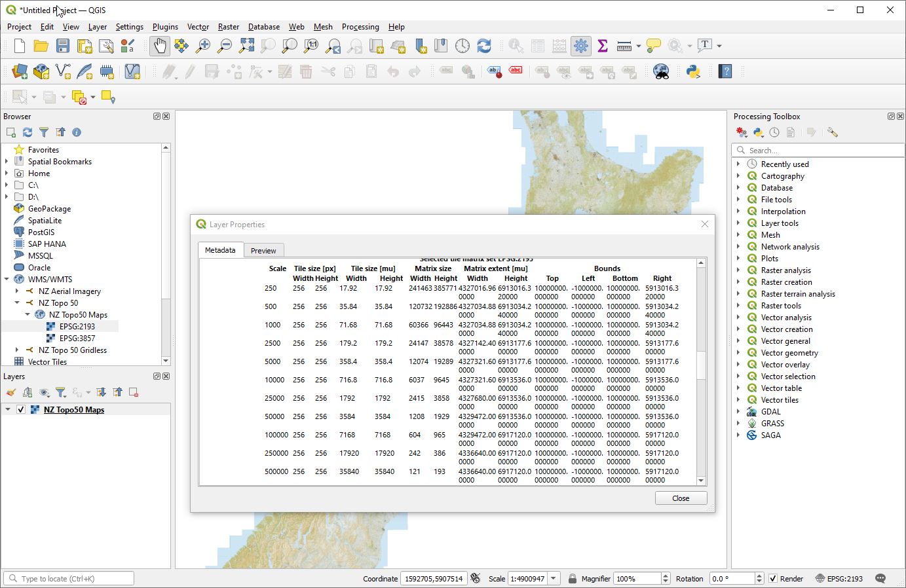This screenshot has height=588, width=906.
Task: Click the Layer Properties vertical scrollbar
Action: (701, 365)
